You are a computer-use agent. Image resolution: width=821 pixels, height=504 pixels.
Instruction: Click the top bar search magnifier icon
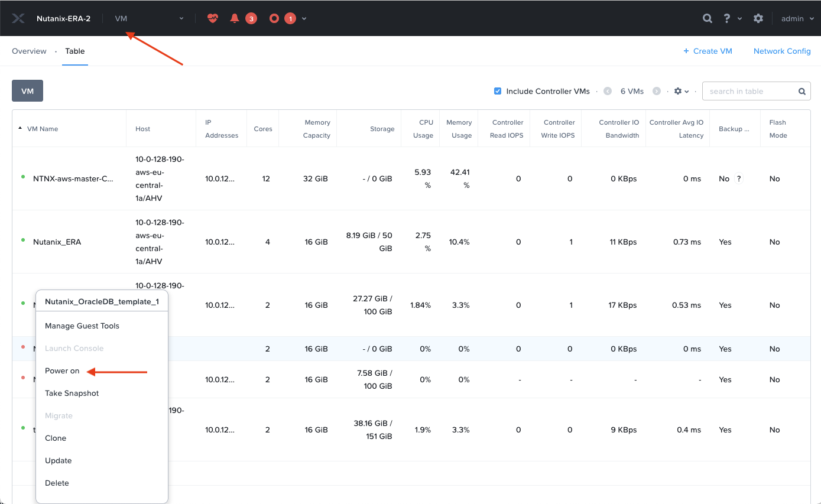click(707, 18)
